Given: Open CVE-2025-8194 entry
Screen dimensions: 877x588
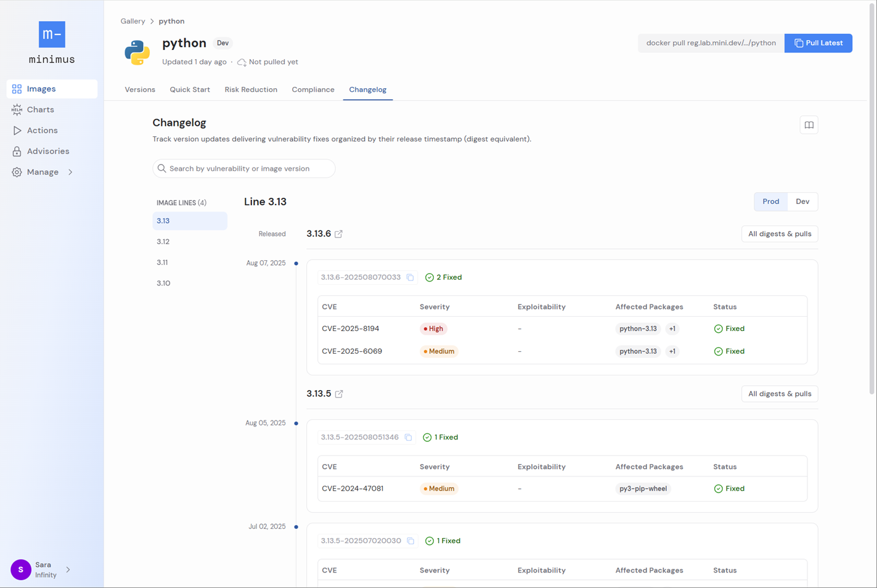Looking at the screenshot, I should (x=351, y=329).
